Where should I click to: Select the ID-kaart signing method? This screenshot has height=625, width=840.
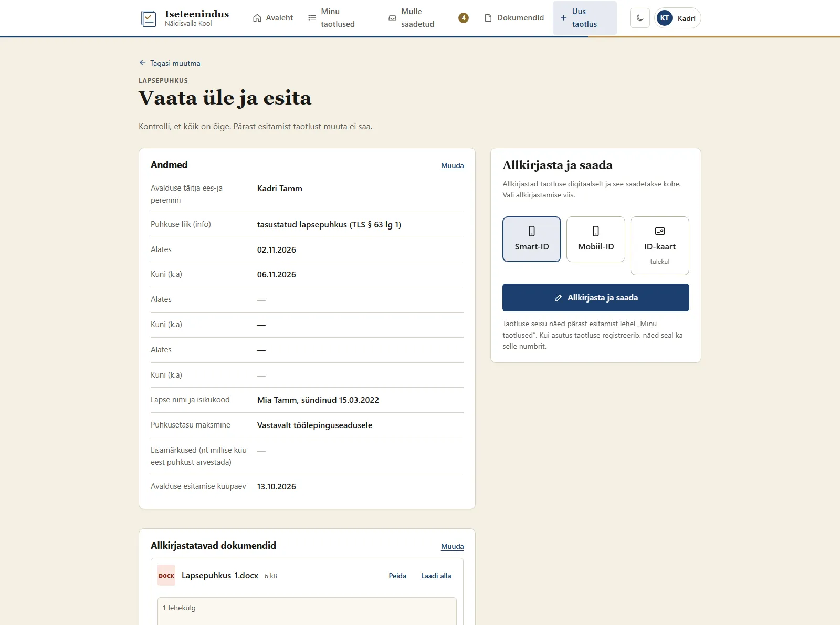pyautogui.click(x=660, y=246)
